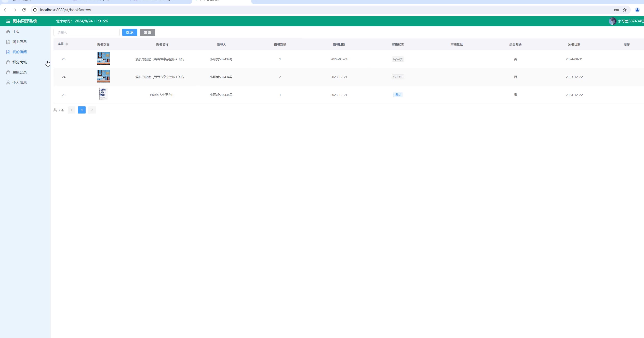This screenshot has height=338, width=644.
Task: Click 待审核 status tag in row 24
Action: pyautogui.click(x=398, y=77)
